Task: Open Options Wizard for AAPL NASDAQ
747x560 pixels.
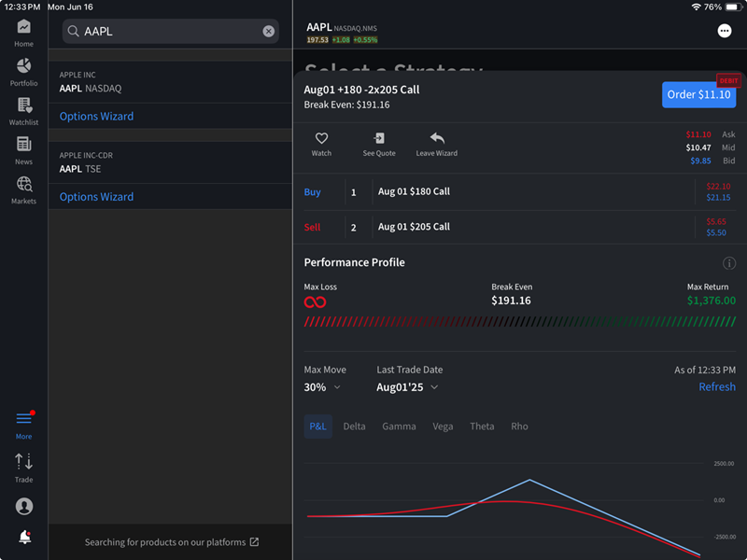Action: pyautogui.click(x=96, y=116)
